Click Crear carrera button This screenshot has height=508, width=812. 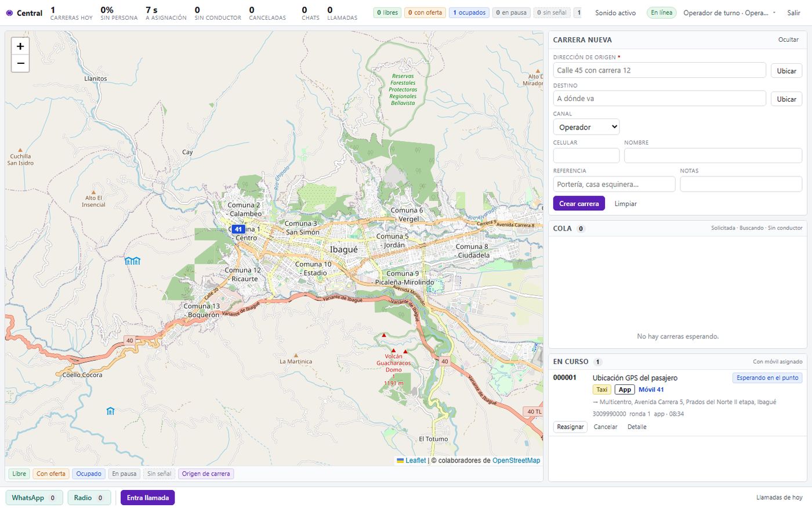tap(579, 204)
